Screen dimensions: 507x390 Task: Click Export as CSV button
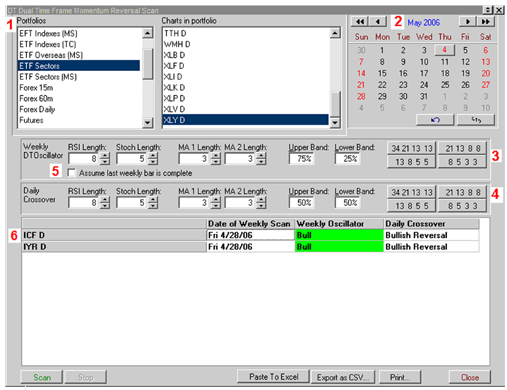pyautogui.click(x=343, y=377)
